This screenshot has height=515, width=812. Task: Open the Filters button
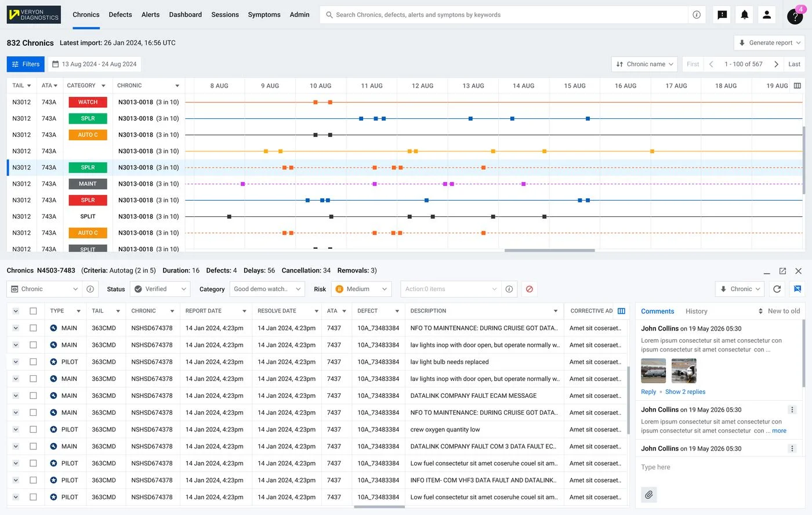point(26,64)
